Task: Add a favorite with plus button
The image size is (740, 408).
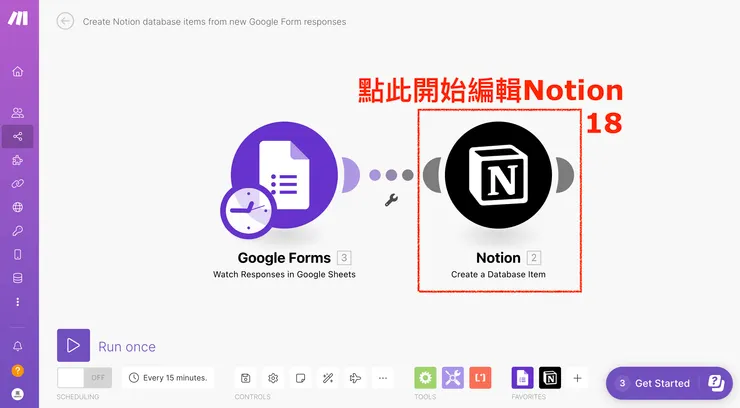Action: coord(577,378)
